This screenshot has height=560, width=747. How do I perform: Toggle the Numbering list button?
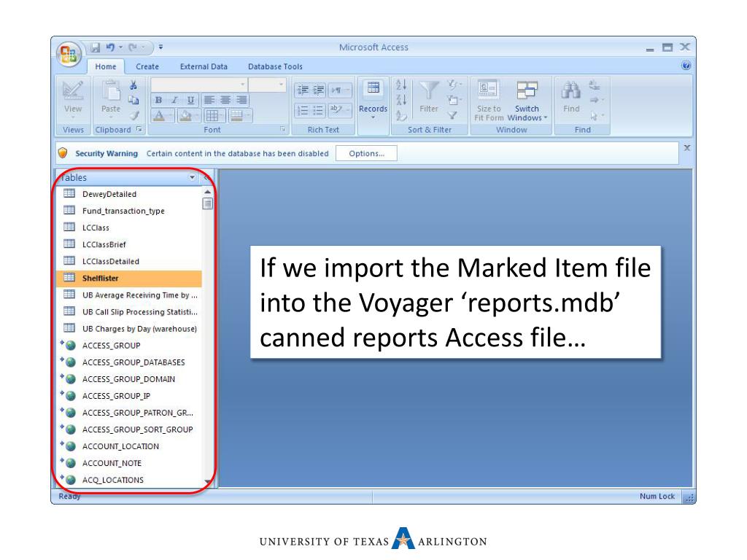303,111
